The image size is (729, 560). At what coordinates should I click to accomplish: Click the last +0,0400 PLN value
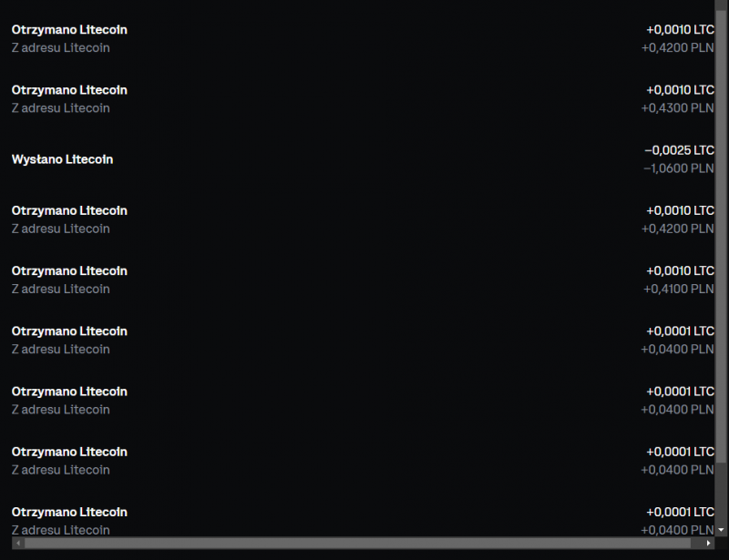pos(677,530)
